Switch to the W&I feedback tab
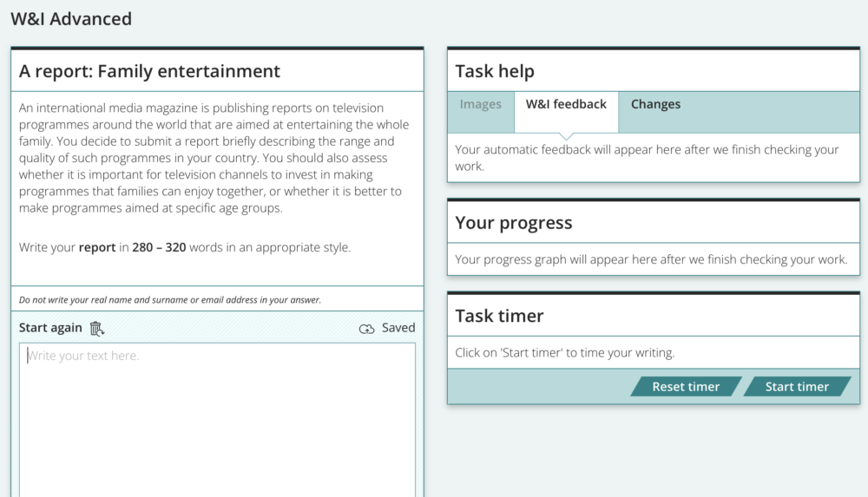This screenshot has height=497, width=868. [x=566, y=105]
